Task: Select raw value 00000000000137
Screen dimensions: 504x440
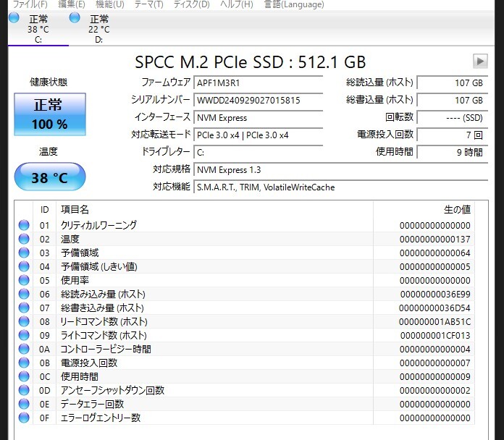Action: (435, 240)
